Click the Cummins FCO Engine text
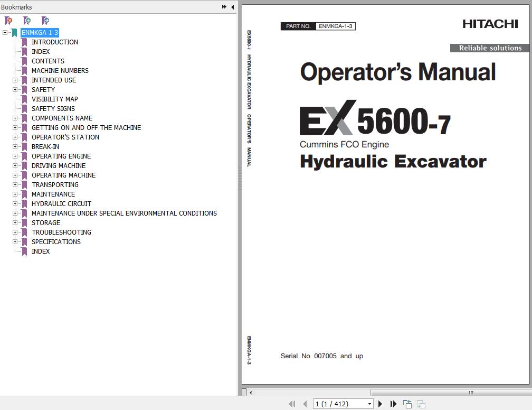This screenshot has height=410, width=532. coord(344,144)
